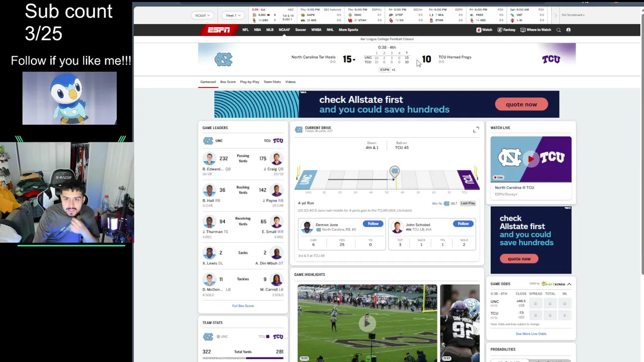
Task: Open the NFL menu in navbar
Action: click(246, 30)
